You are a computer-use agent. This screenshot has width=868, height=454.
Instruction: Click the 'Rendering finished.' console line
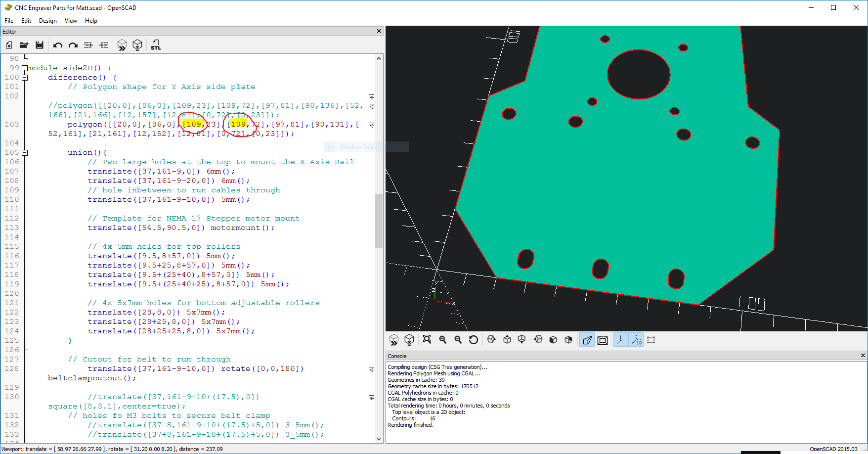[410, 425]
